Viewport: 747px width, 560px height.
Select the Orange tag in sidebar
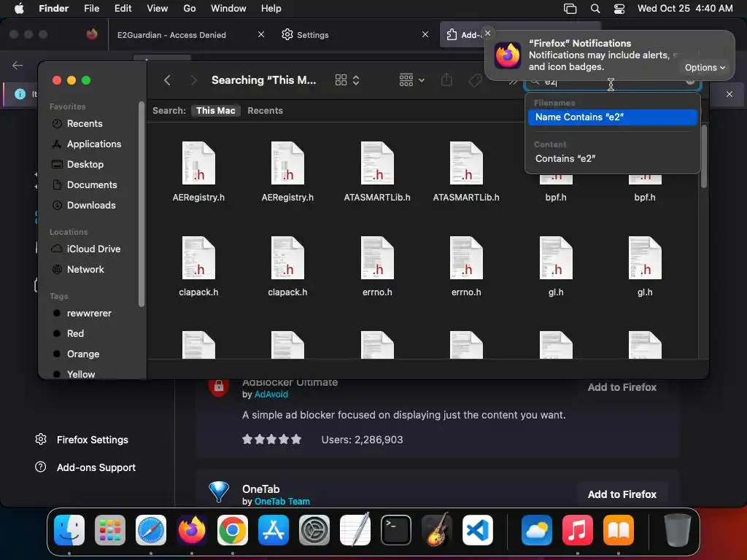coord(83,354)
